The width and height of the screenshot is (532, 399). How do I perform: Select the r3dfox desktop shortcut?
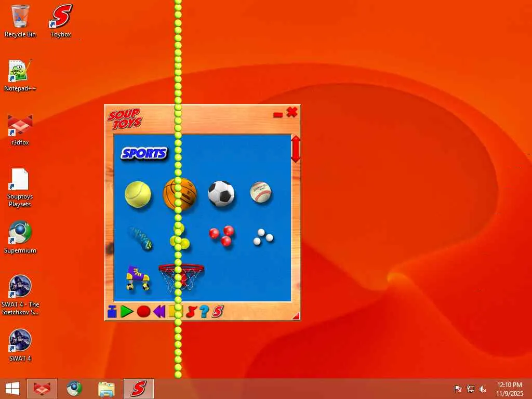20,129
